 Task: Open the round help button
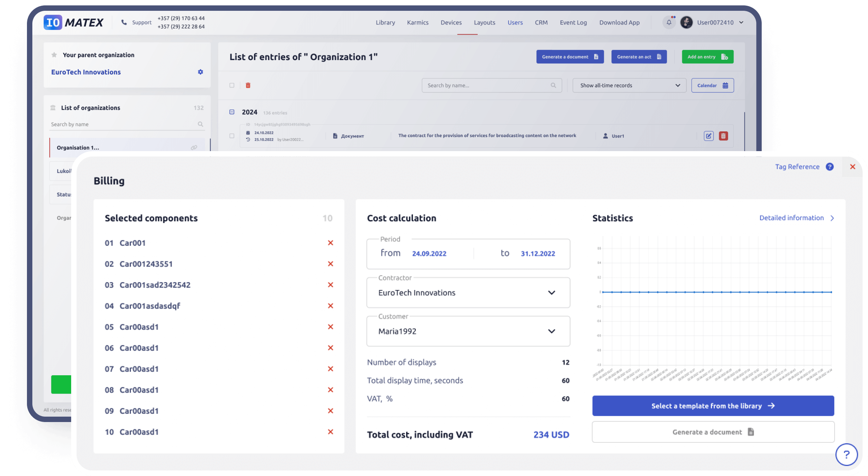(x=846, y=454)
